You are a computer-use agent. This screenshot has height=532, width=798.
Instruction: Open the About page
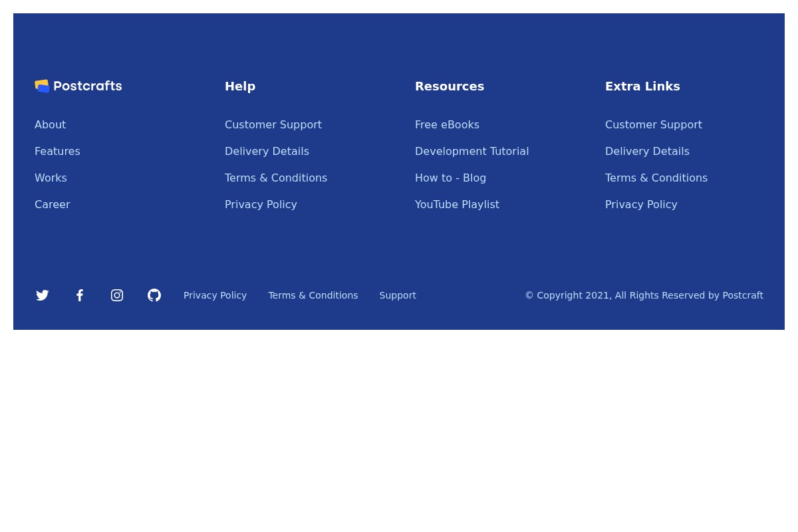pyautogui.click(x=50, y=124)
